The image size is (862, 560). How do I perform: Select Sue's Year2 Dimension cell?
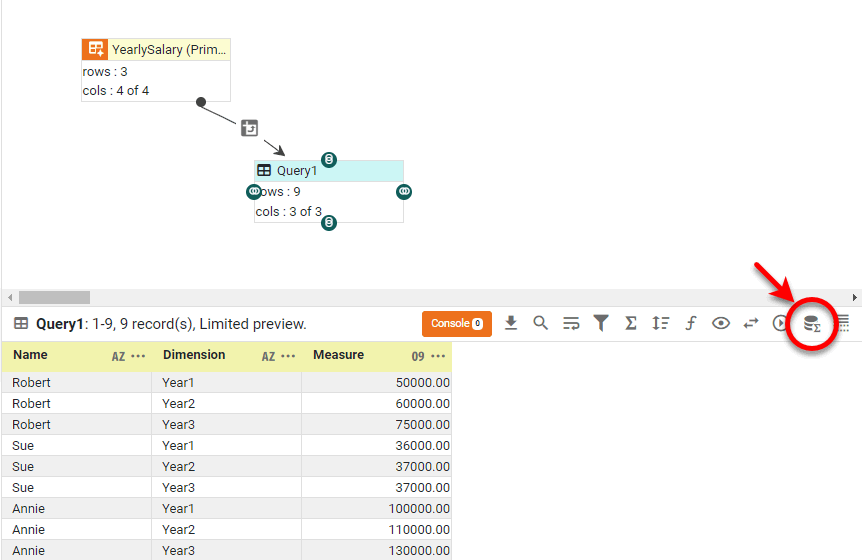tap(226, 467)
